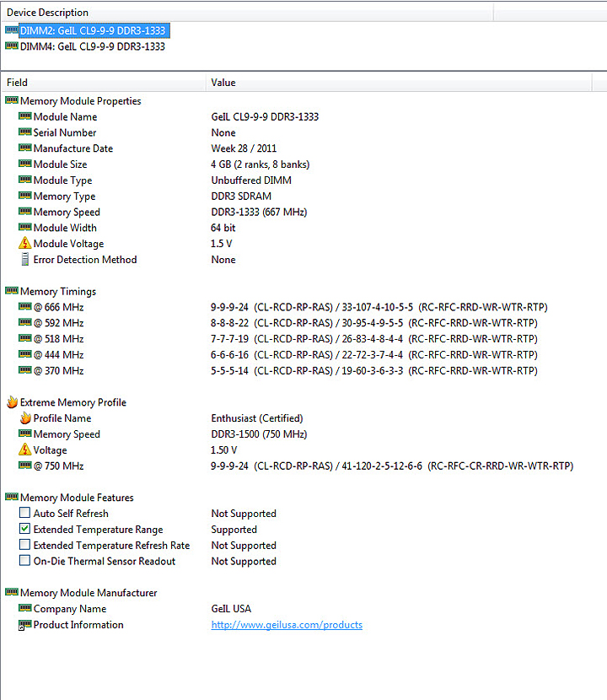Select DIMM2: GeIL CL9-9-9 DDR3-1333 row
The width and height of the screenshot is (607, 700).
coord(93,30)
